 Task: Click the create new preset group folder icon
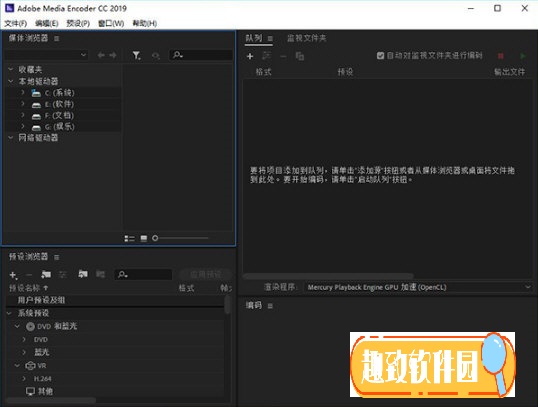[x=46, y=274]
